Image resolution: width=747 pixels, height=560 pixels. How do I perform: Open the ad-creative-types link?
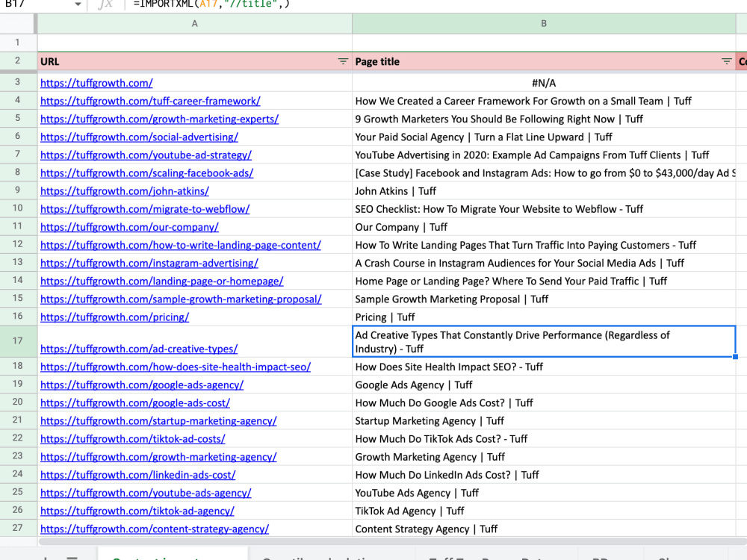(139, 349)
